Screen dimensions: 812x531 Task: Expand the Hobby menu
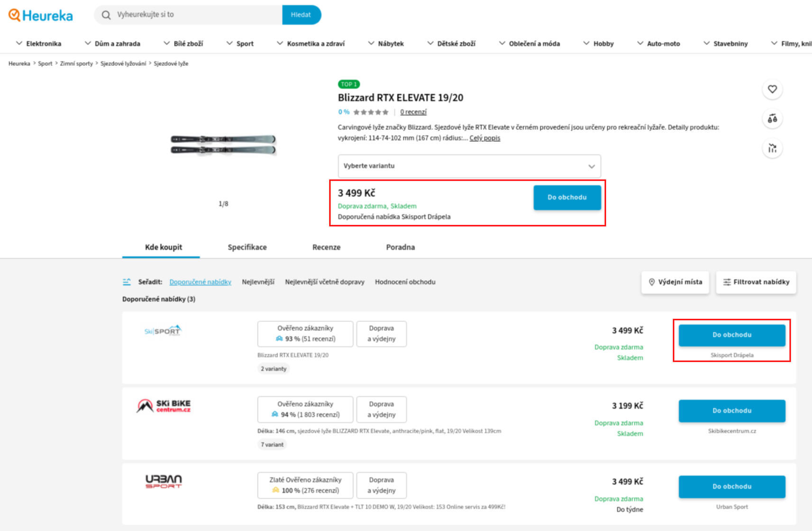click(x=598, y=44)
